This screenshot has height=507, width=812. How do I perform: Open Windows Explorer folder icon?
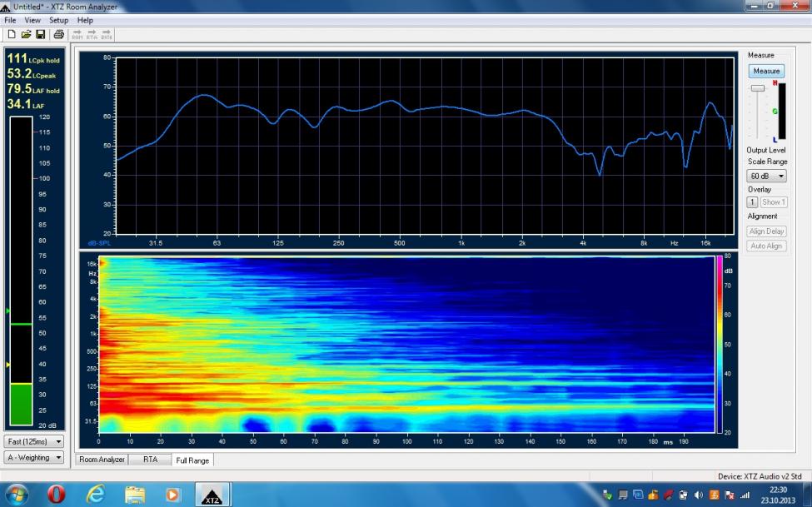coord(135,495)
